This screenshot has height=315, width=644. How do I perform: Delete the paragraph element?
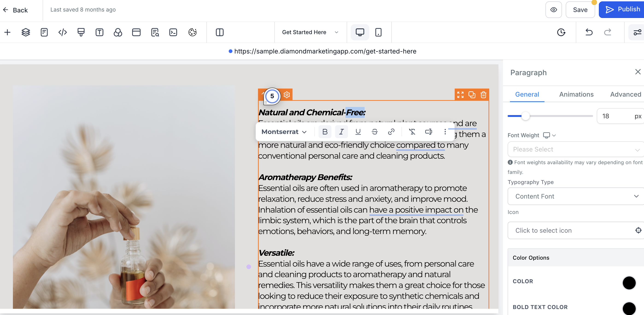(483, 95)
